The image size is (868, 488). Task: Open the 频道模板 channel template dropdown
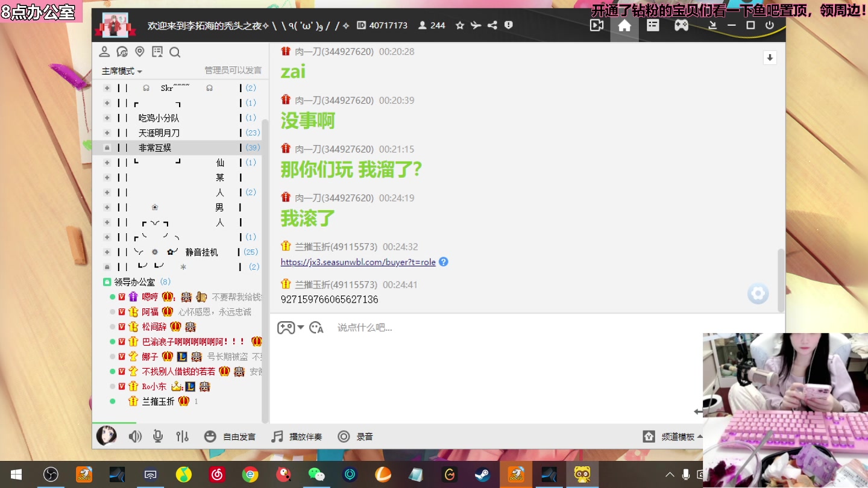[677, 436]
